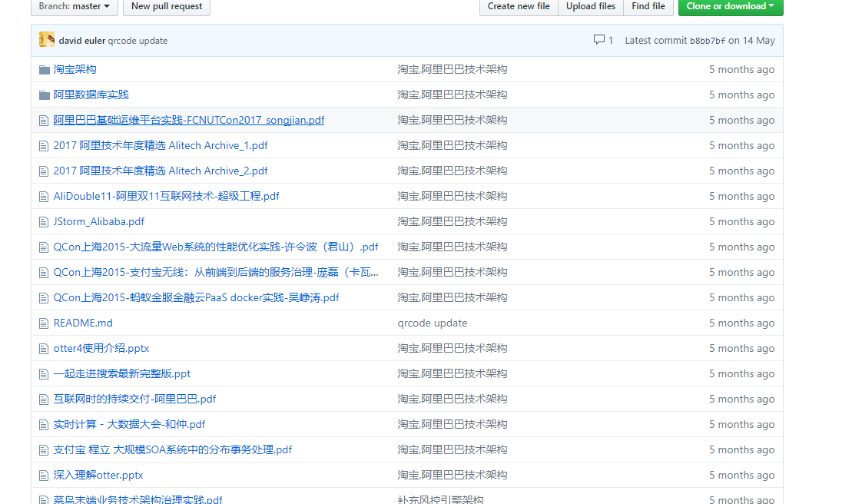Open commit message in JStorm_Alibaba.pdf row
Image resolution: width=862 pixels, height=504 pixels.
tap(453, 221)
